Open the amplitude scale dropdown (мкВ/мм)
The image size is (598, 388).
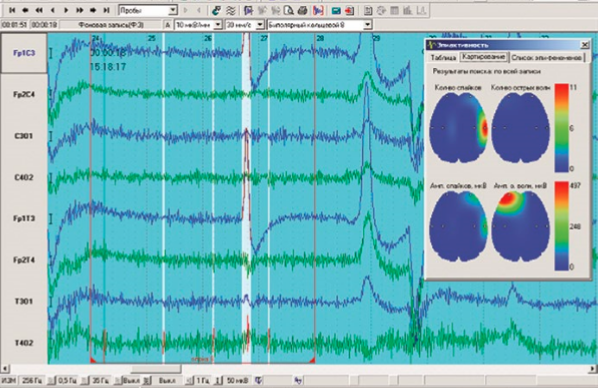tap(218, 25)
